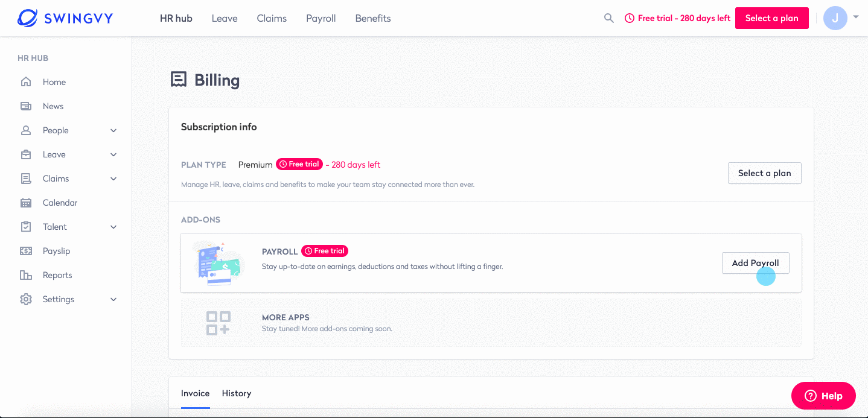Click the Payslip money icon

[x=26, y=251]
